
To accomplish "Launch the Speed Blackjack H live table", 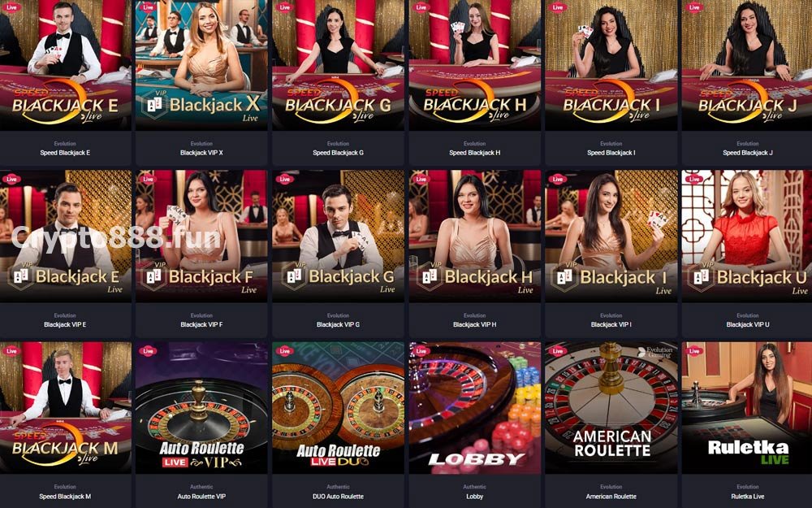I will pos(475,65).
